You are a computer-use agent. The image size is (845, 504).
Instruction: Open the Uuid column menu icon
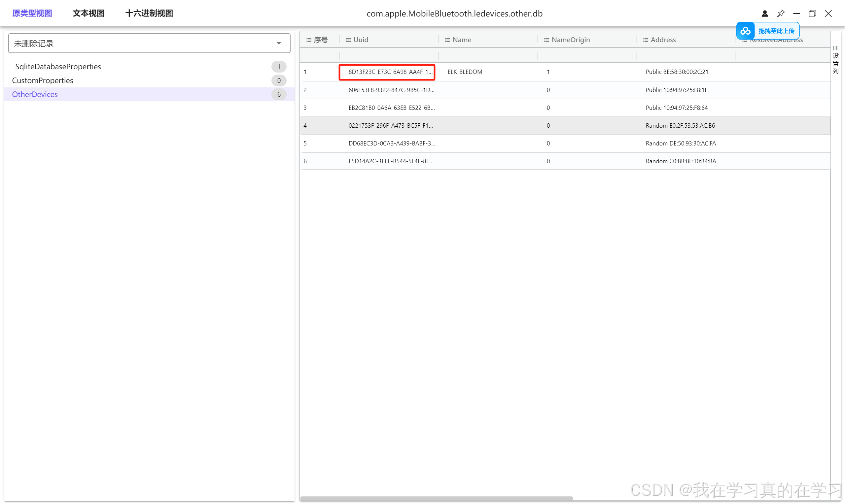[x=348, y=40]
